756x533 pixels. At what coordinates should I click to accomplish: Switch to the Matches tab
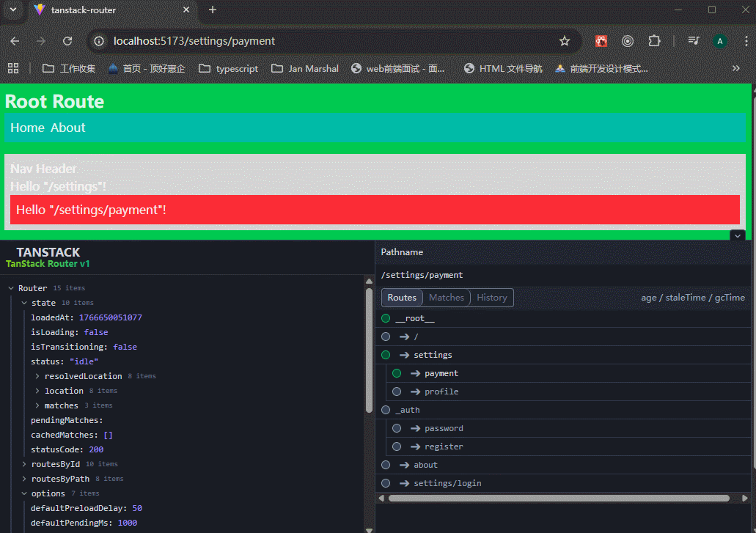pyautogui.click(x=446, y=298)
